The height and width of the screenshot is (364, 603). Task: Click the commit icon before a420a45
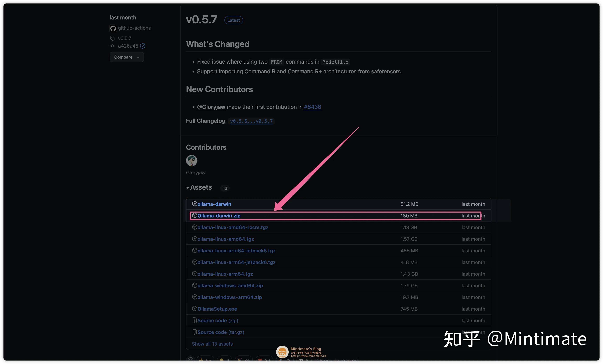coord(112,46)
